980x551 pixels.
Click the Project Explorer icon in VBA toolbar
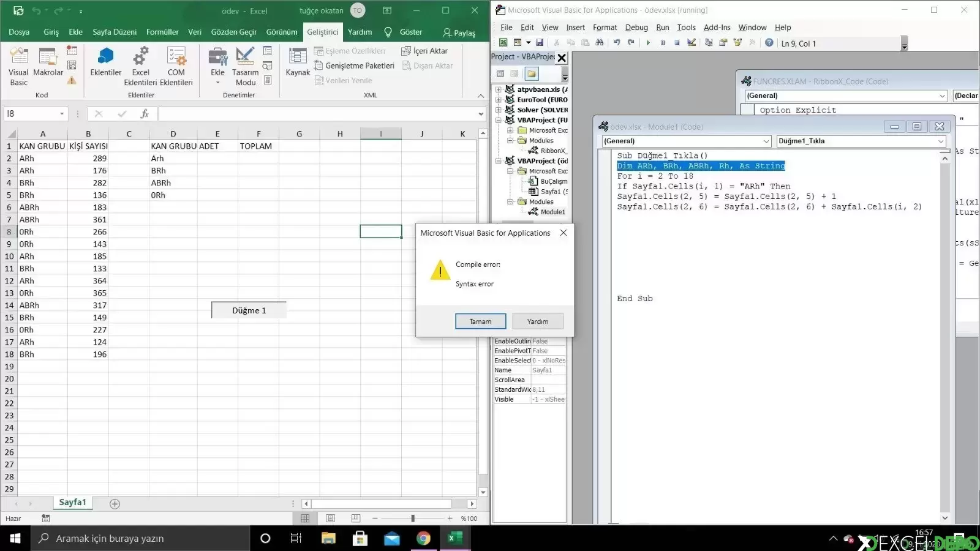[x=709, y=43]
